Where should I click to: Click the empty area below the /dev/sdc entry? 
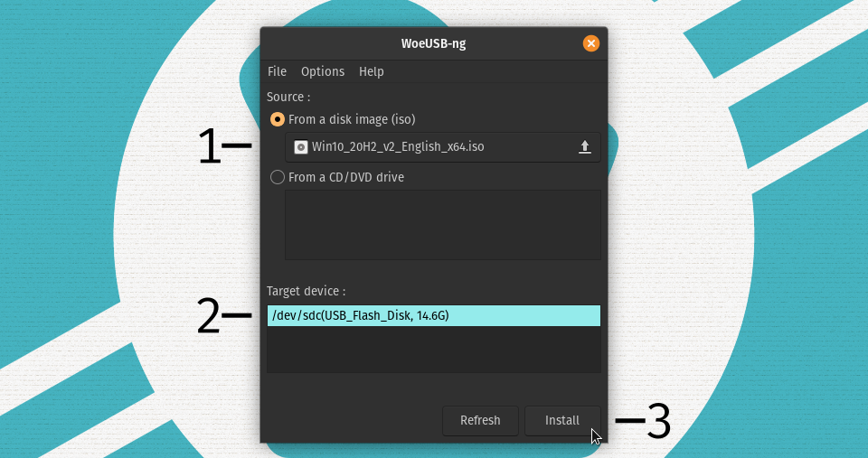pyautogui.click(x=433, y=350)
